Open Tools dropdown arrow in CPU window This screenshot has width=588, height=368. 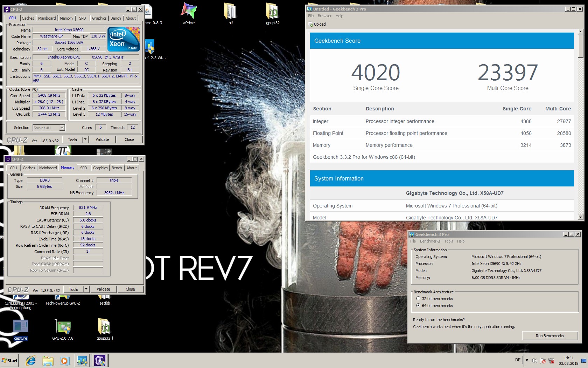click(x=85, y=139)
